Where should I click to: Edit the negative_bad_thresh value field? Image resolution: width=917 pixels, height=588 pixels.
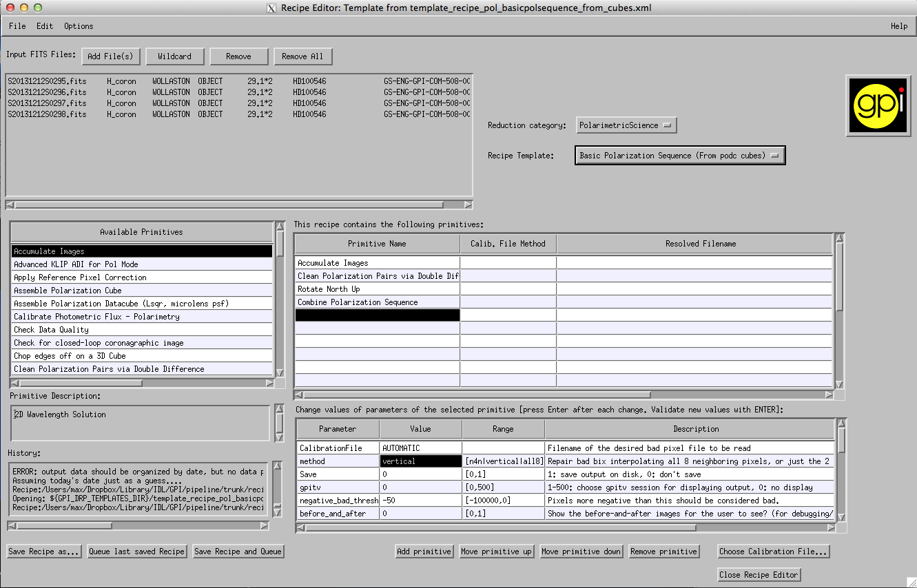420,501
